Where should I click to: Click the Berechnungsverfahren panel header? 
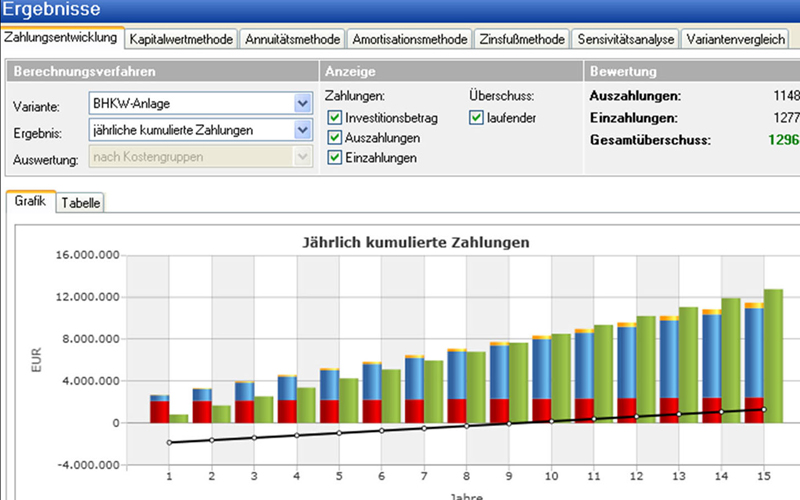coord(162,71)
